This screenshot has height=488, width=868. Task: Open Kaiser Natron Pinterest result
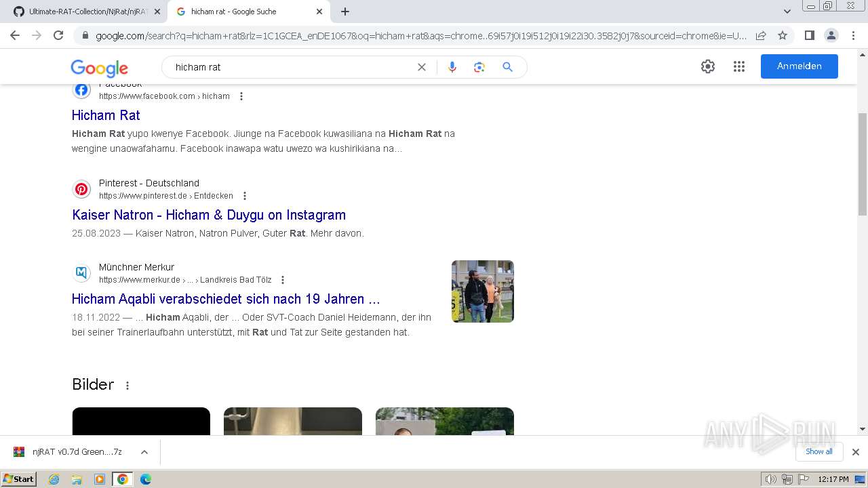pos(209,215)
